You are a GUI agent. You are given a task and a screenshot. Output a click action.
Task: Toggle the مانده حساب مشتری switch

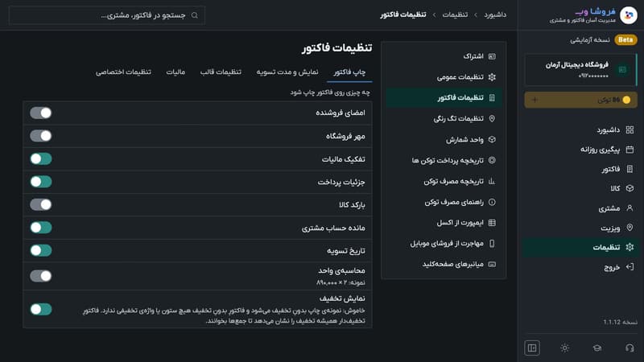(41, 228)
